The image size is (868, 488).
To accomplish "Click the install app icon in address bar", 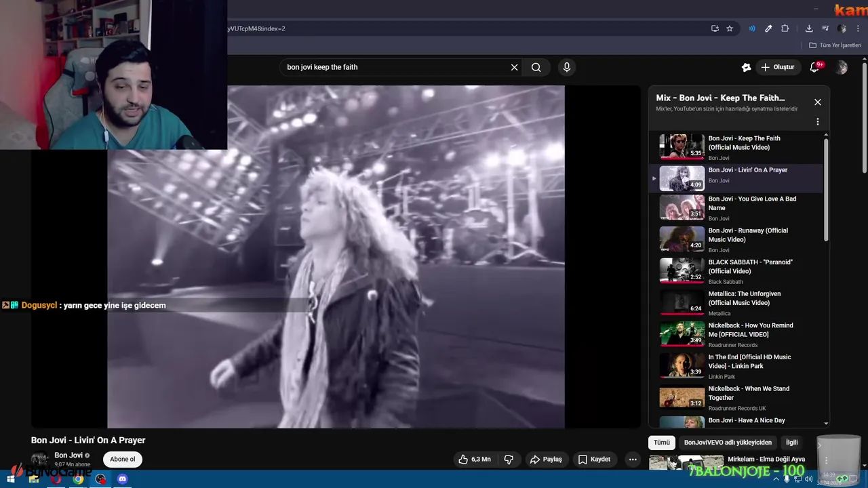I will pos(715,28).
